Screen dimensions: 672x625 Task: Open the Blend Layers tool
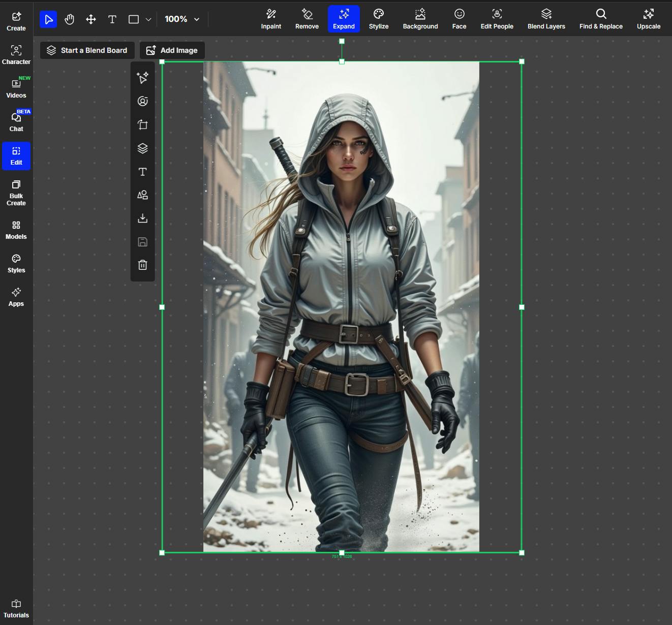pyautogui.click(x=546, y=19)
